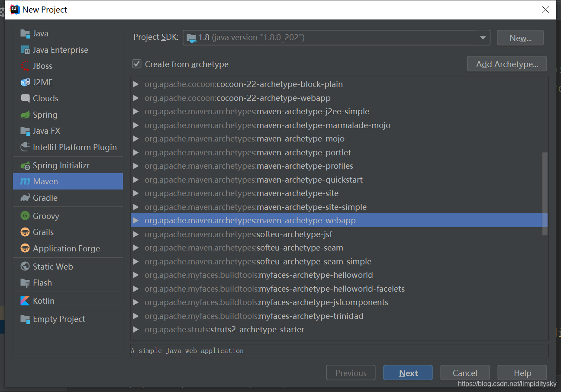Click the Previous button
Viewport: 561px width, 392px height.
pos(351,373)
